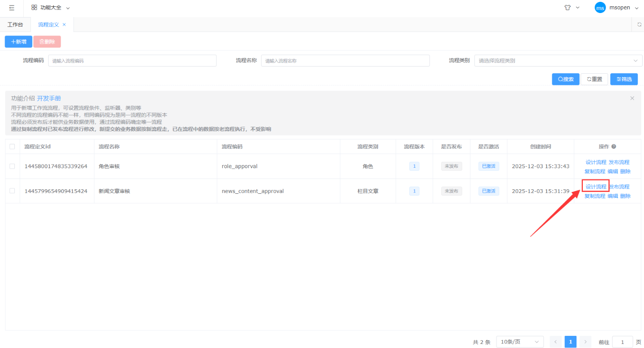
Task: Focus the 流程编码 input field
Action: click(x=132, y=61)
